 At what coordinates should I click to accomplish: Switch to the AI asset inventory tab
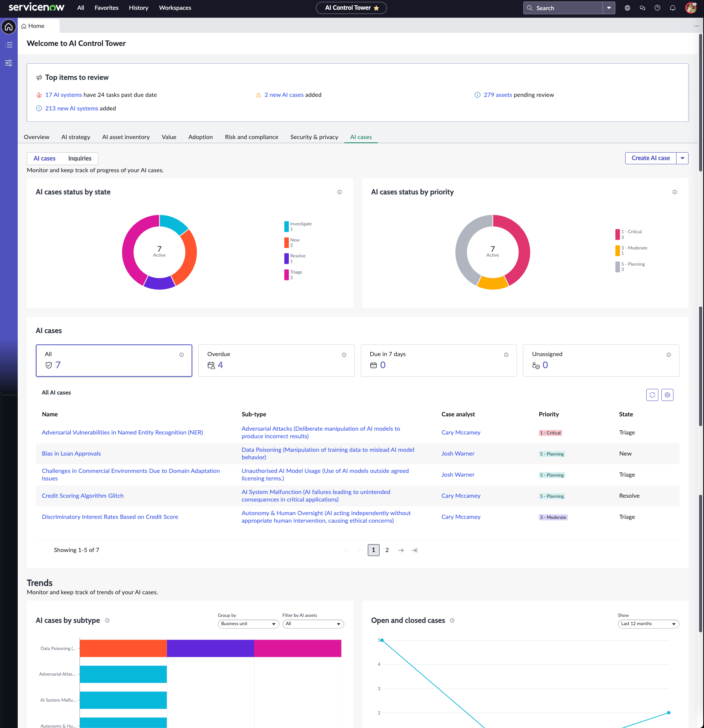click(x=126, y=137)
